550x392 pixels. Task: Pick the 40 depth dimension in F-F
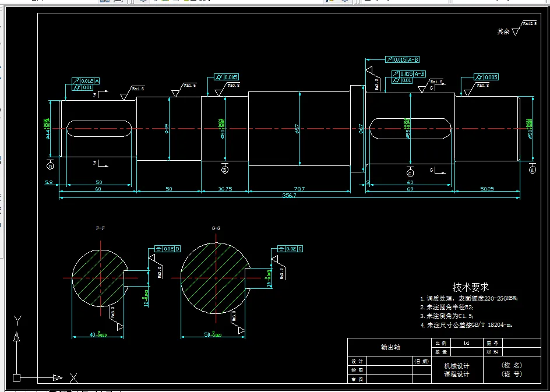98,335
